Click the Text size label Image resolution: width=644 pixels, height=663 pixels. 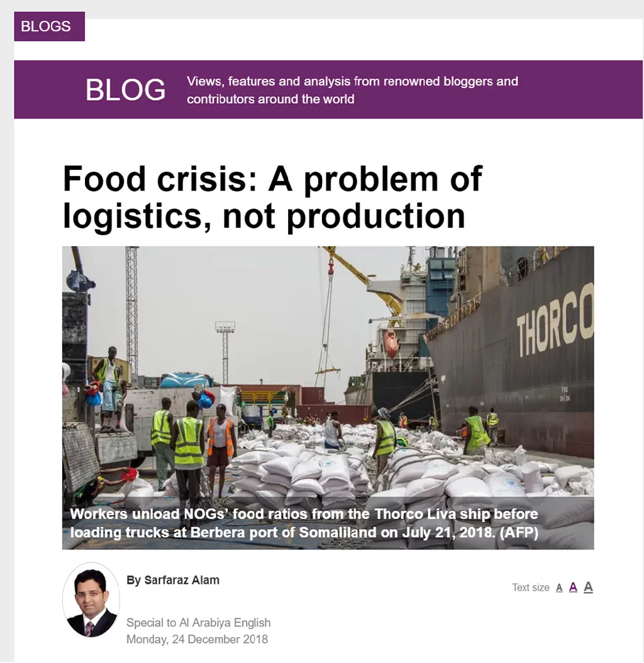[x=531, y=588]
